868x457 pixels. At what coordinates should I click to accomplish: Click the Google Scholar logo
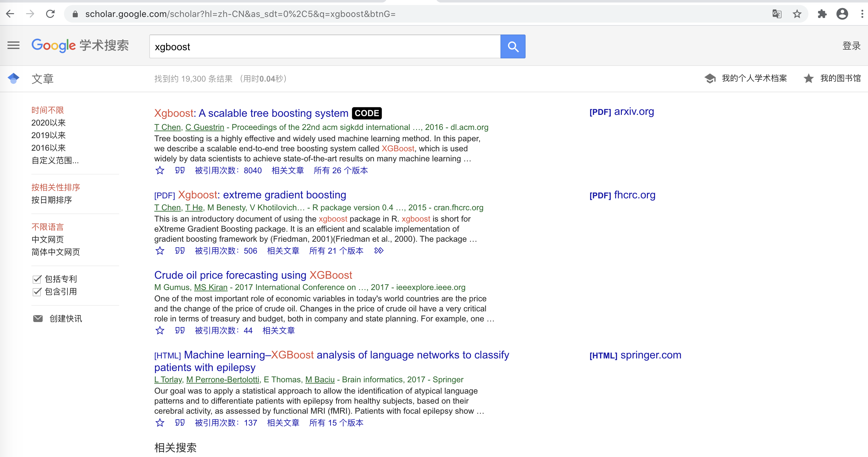pos(80,46)
